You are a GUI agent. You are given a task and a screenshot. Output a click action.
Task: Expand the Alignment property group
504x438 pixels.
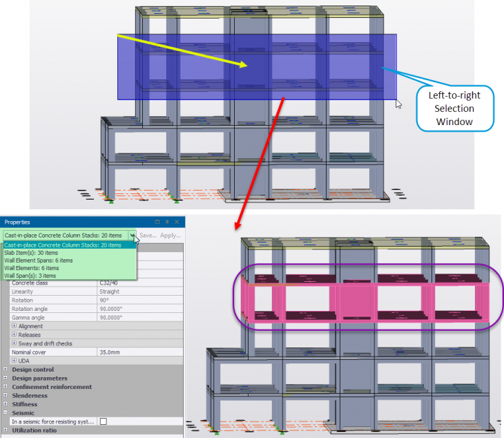click(x=14, y=326)
